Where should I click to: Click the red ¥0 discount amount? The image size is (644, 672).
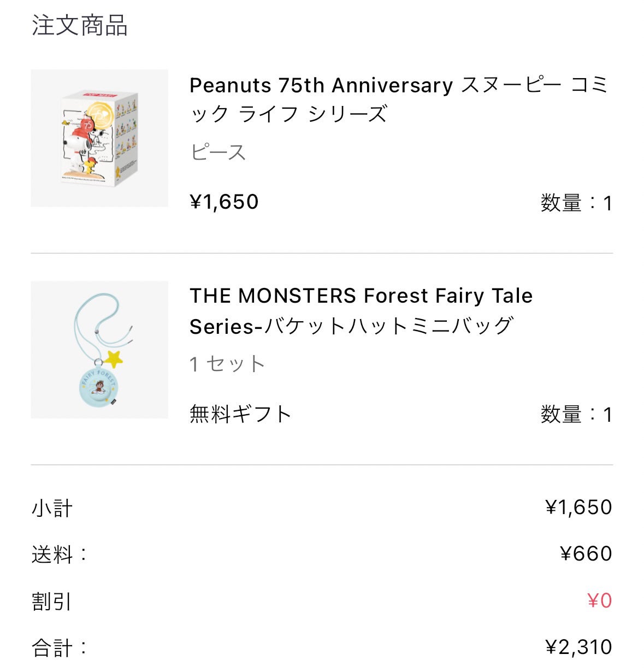(599, 600)
